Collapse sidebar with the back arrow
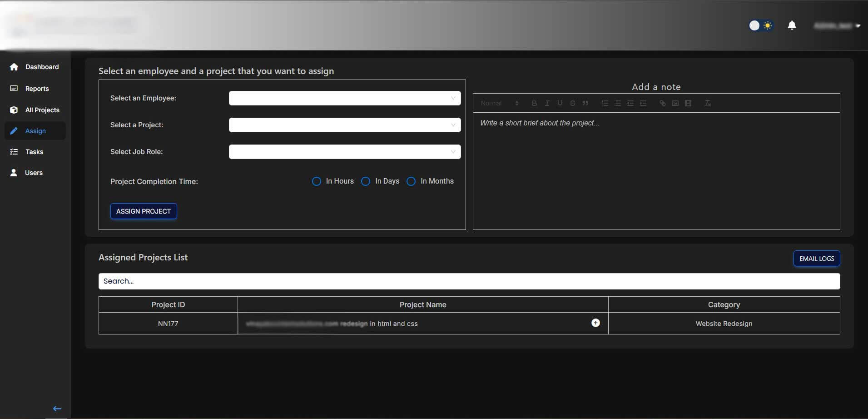 pos(57,409)
